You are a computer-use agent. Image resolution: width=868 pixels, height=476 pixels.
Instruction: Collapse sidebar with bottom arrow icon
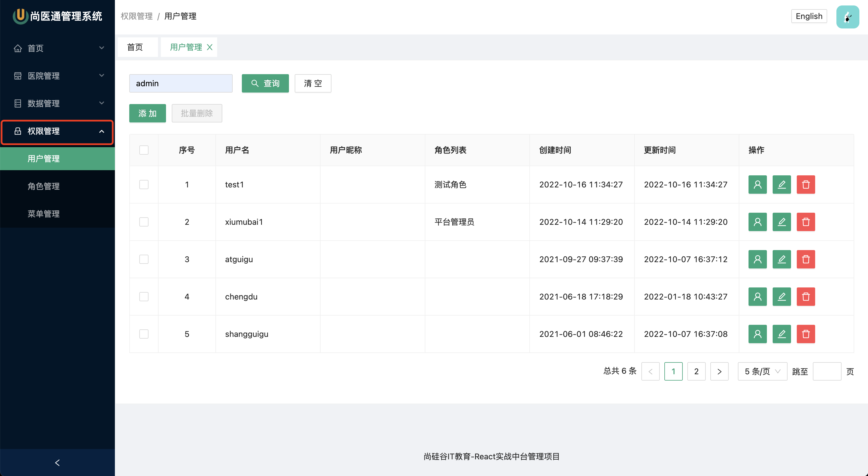click(x=57, y=462)
